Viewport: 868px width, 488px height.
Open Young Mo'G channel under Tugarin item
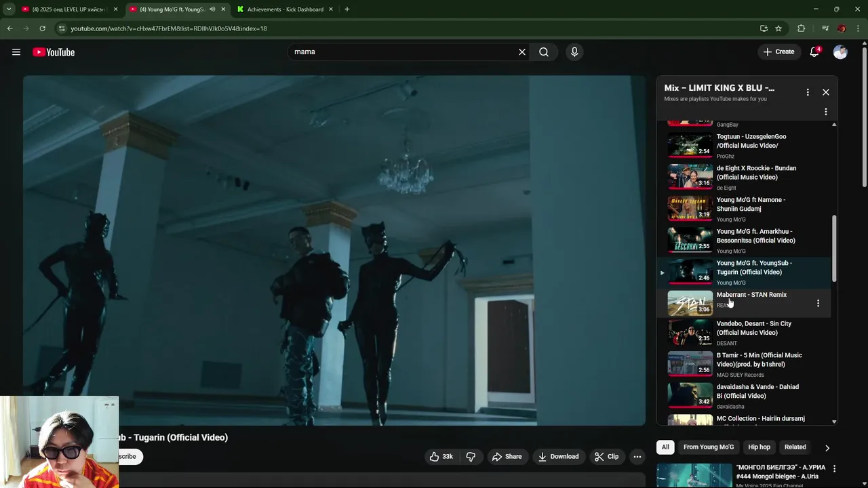tap(731, 283)
